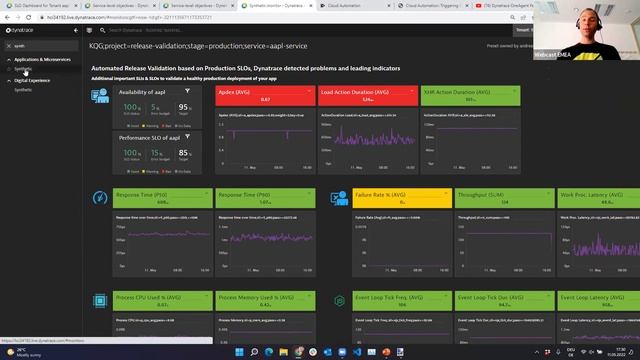
Task: Click the weather widget on the taskbar
Action: click(24, 352)
